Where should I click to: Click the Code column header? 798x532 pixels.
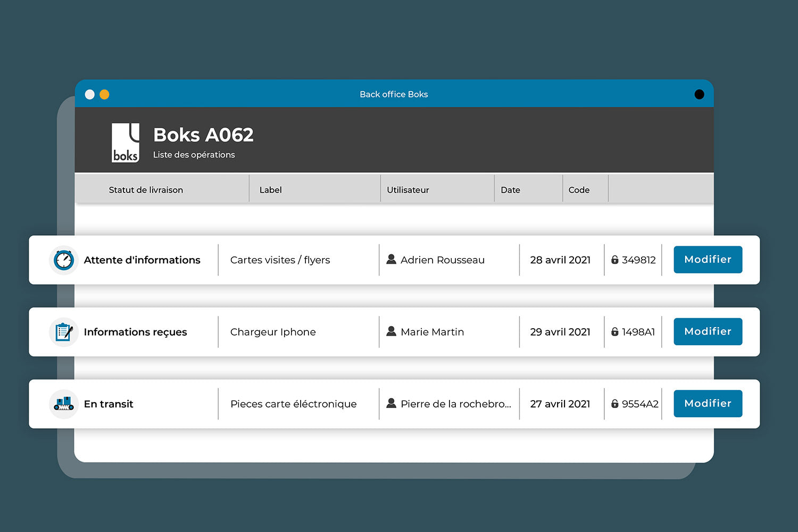(x=579, y=190)
